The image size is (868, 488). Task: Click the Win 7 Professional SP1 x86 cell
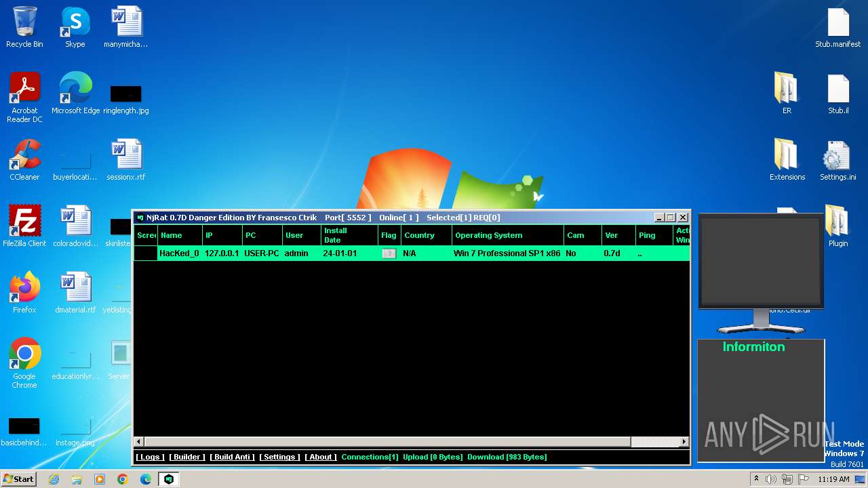point(507,253)
